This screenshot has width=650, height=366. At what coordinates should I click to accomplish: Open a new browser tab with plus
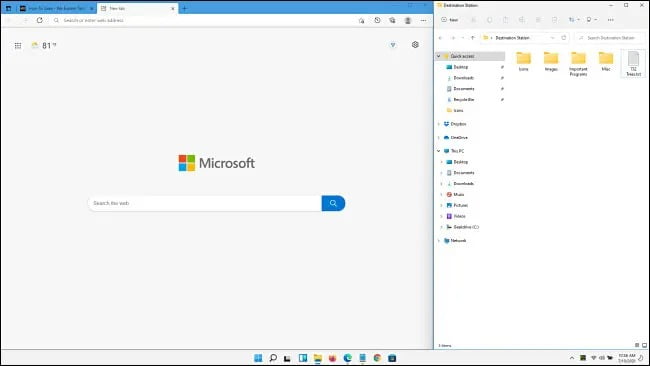(184, 8)
